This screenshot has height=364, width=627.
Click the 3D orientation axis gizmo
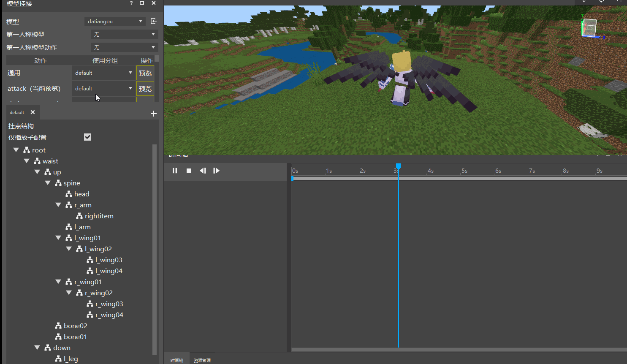point(590,28)
